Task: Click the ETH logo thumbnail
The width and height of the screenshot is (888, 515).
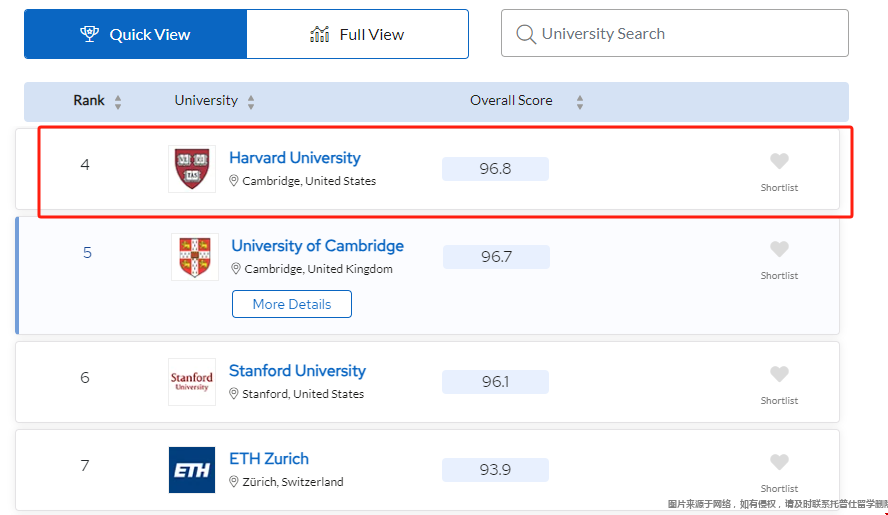Action: click(192, 470)
